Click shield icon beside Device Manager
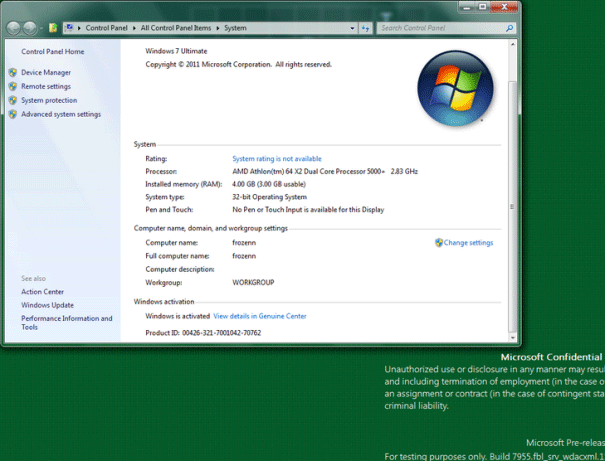Image resolution: width=605 pixels, height=461 pixels. pos(13,73)
